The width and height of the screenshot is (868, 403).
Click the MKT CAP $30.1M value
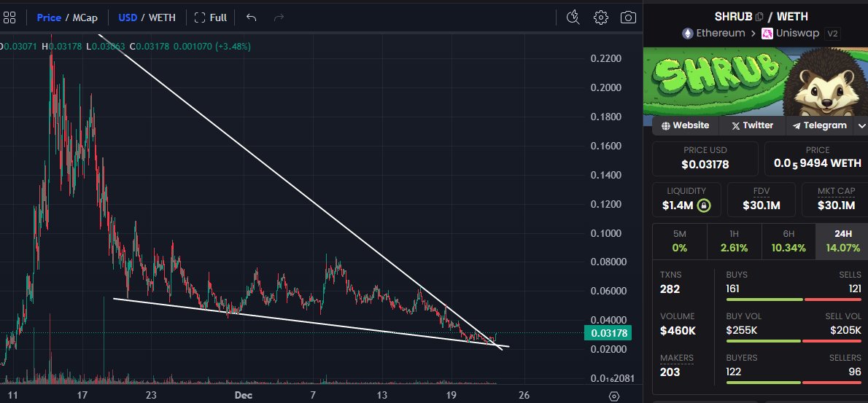click(836, 206)
